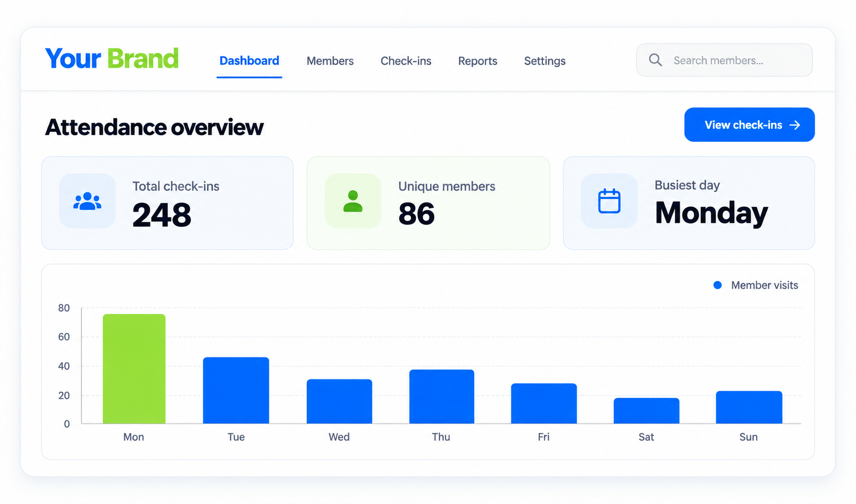
Task: Navigate to Settings in the top nav
Action: point(545,61)
